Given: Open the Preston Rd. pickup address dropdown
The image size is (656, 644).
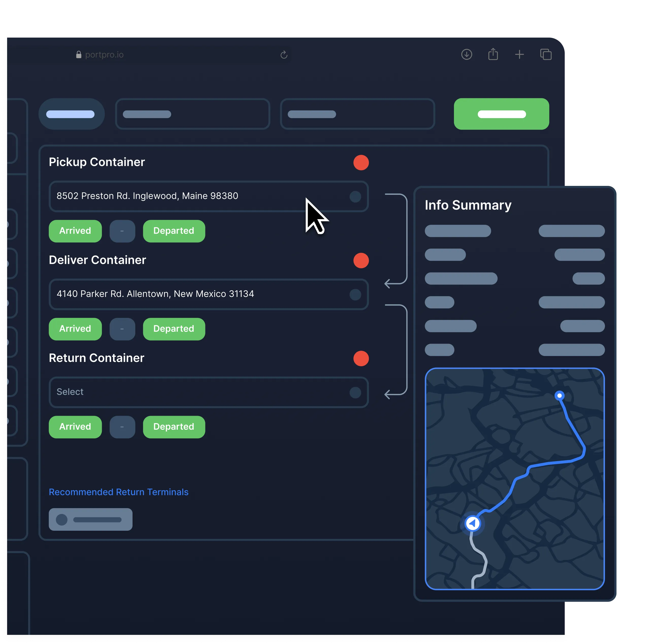Looking at the screenshot, I should click(355, 197).
